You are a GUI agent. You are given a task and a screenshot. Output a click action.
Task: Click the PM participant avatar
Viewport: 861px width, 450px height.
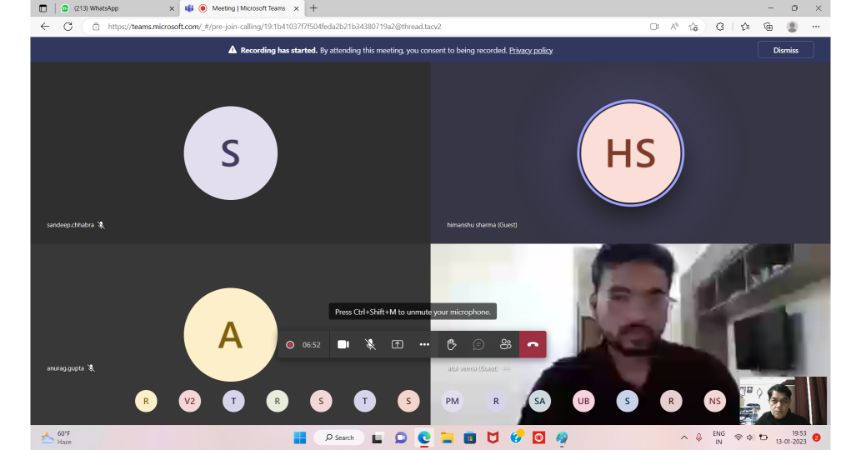point(453,401)
